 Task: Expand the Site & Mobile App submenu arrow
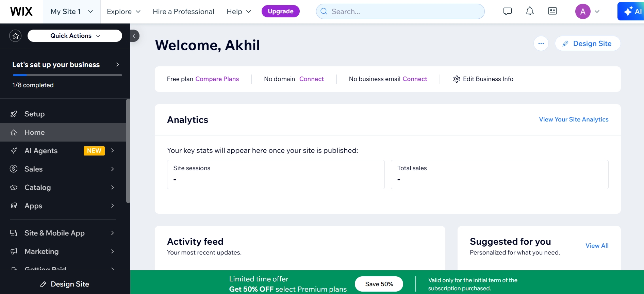click(113, 233)
